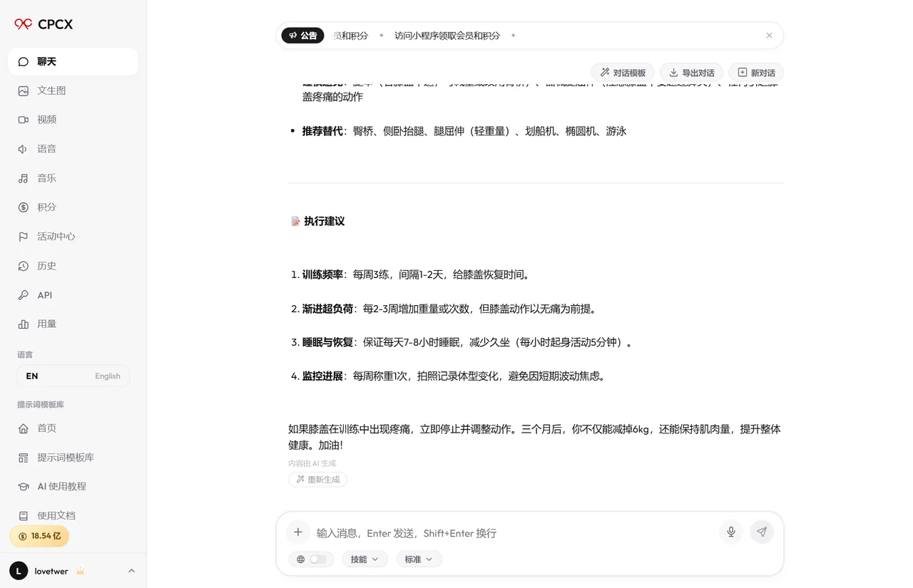Open 活动中心 activity center
This screenshot has width=913, height=588.
click(x=73, y=237)
